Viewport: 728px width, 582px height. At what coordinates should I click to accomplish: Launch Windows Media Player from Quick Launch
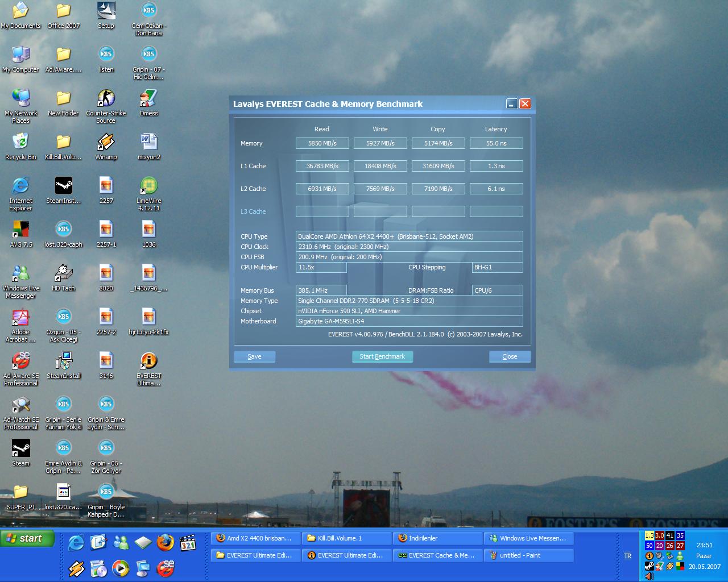(121, 568)
